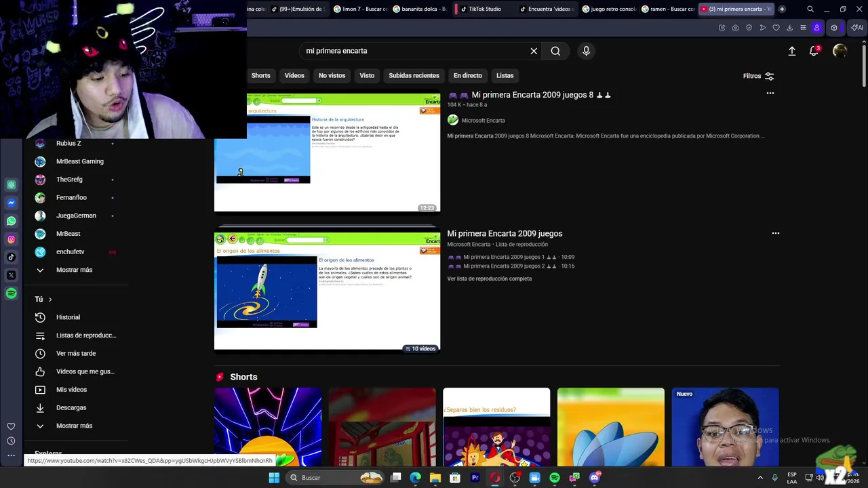Open browser downloads icon in toolbar

pos(789,28)
